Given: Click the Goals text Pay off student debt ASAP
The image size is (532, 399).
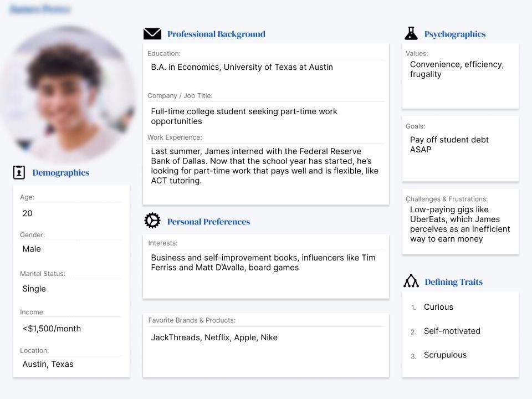Looking at the screenshot, I should point(449,145).
